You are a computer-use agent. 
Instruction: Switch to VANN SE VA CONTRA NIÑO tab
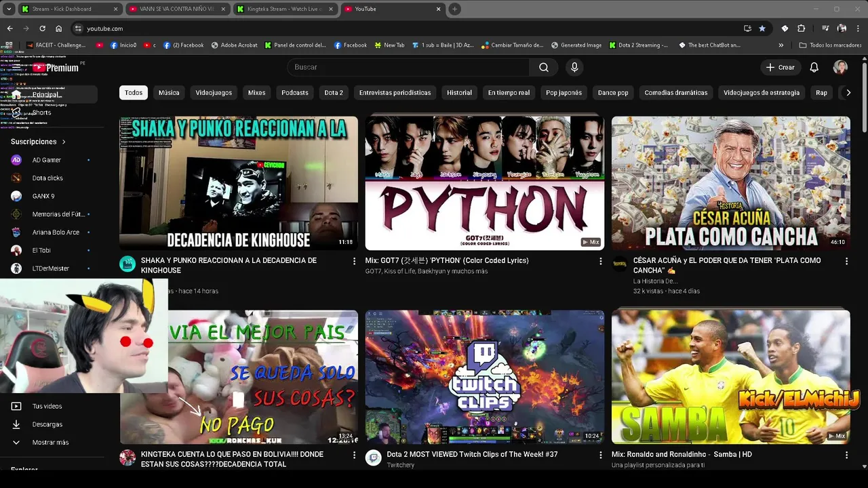coord(177,9)
